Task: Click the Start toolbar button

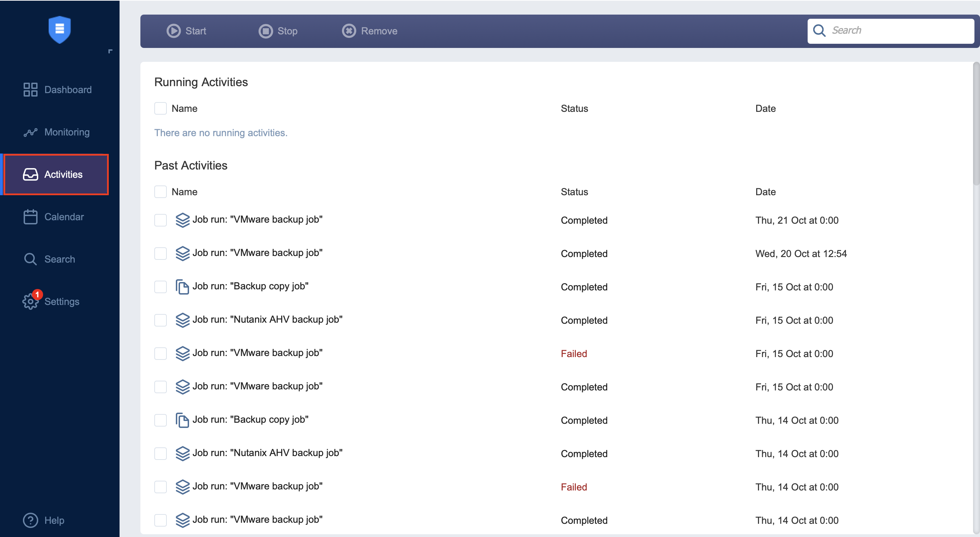Action: click(x=186, y=31)
